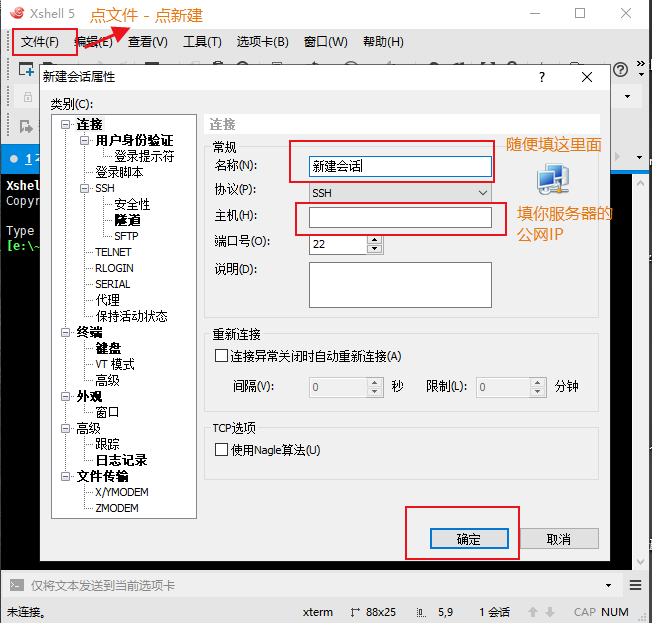Image resolution: width=652 pixels, height=623 pixels.
Task: Increase the 间隔 spinner up arrow
Action: click(x=375, y=383)
